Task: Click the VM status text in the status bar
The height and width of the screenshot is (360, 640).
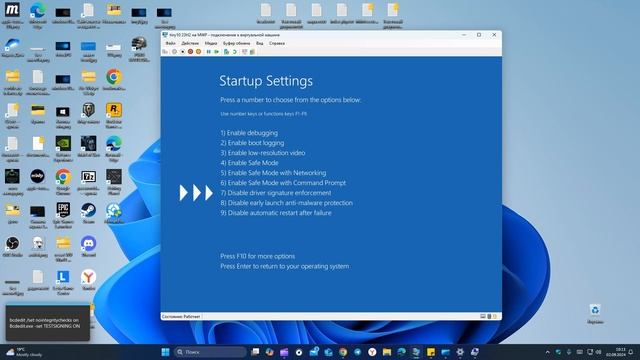Action: [181, 316]
